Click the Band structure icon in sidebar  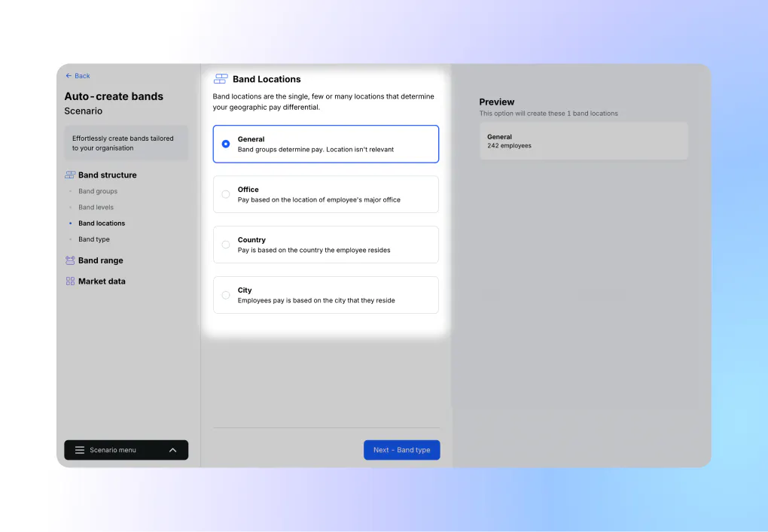70,175
